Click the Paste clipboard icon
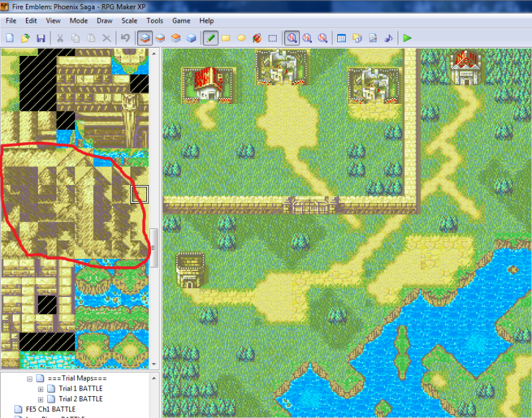532x418 pixels. point(91,38)
